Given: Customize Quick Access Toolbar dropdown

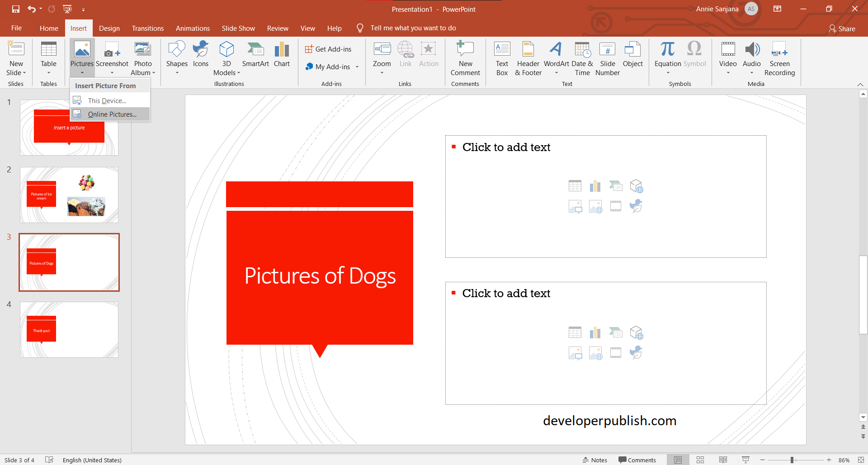Looking at the screenshot, I should [83, 9].
